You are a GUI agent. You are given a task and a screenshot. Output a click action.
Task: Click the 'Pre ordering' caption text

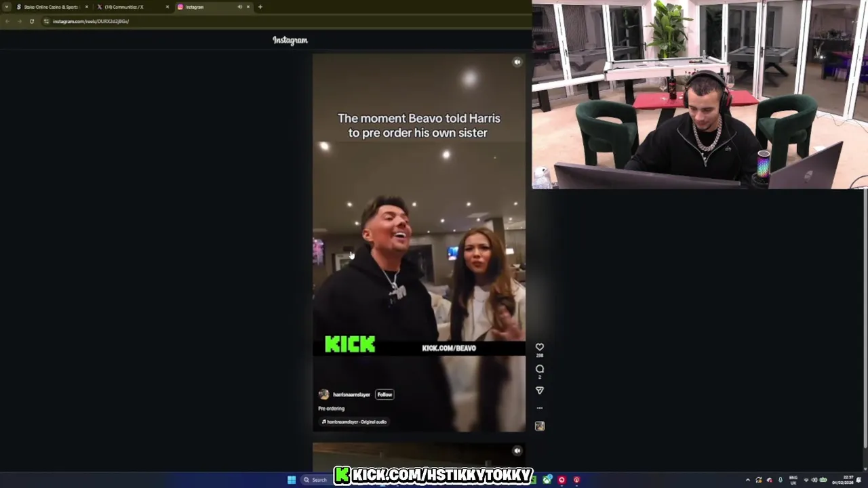331,409
